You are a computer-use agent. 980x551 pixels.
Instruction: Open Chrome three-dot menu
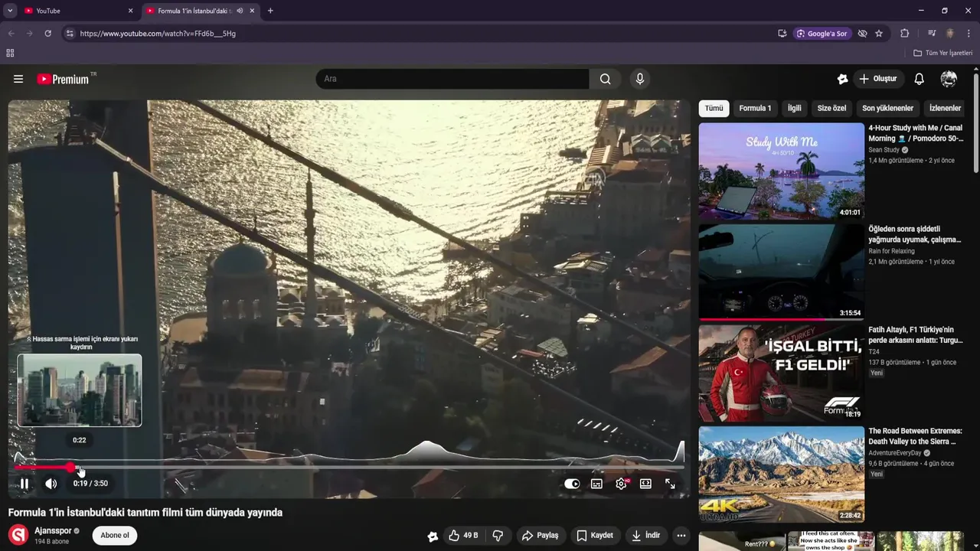969,34
